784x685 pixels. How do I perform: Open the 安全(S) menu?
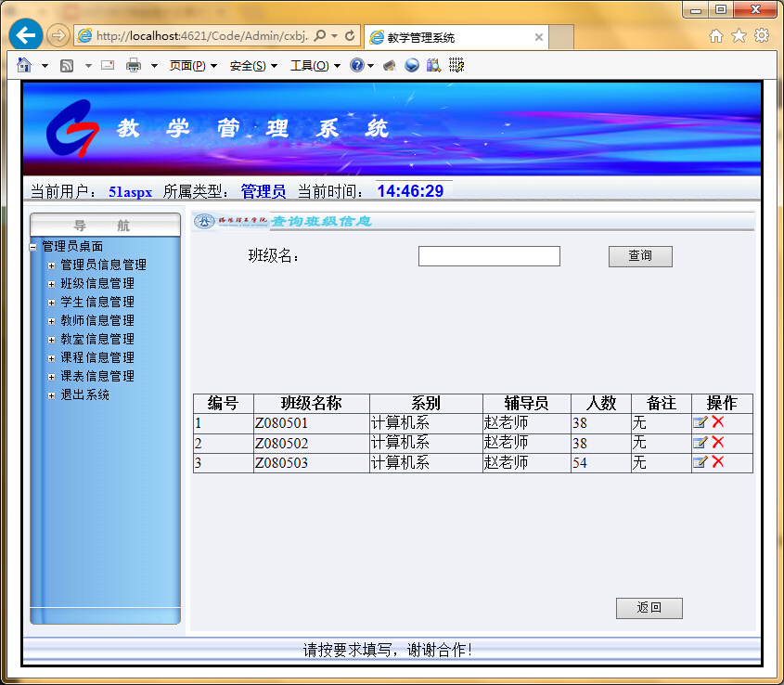tap(253, 66)
